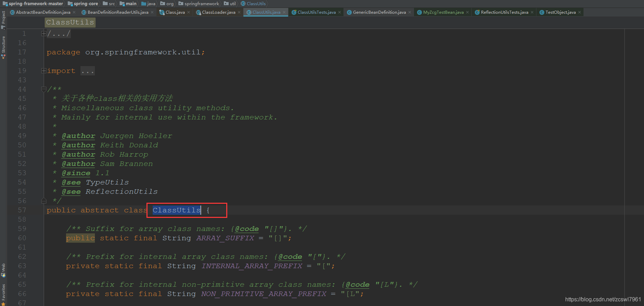Click the java folder breadcrumb
The width and height of the screenshot is (644, 306).
pyautogui.click(x=148, y=3)
